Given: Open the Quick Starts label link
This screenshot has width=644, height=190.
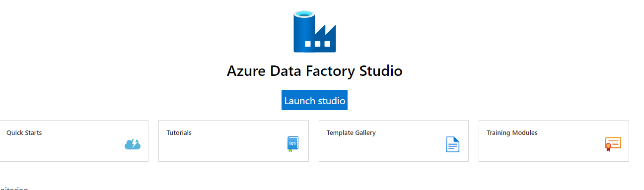Looking at the screenshot, I should pyautogui.click(x=24, y=132).
